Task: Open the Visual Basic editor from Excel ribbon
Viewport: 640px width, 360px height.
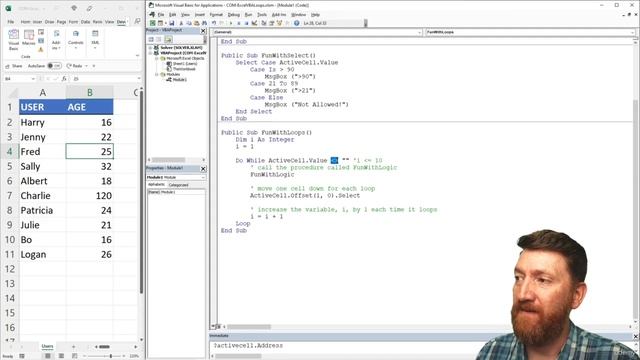Action: click(x=13, y=40)
